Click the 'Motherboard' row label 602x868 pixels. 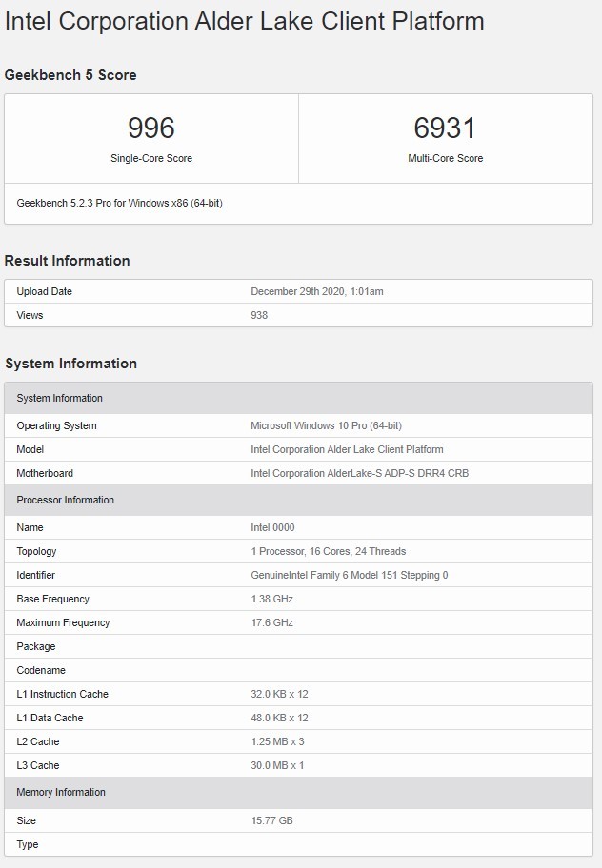pyautogui.click(x=45, y=473)
